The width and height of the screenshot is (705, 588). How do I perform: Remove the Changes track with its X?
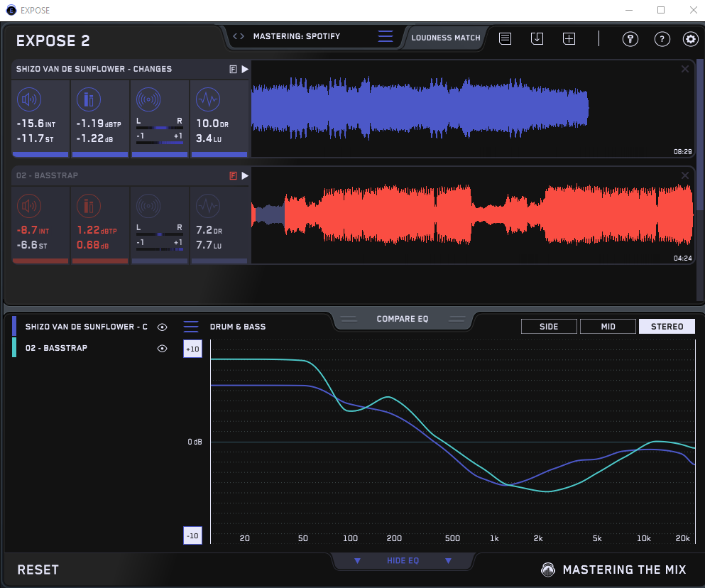pos(685,69)
